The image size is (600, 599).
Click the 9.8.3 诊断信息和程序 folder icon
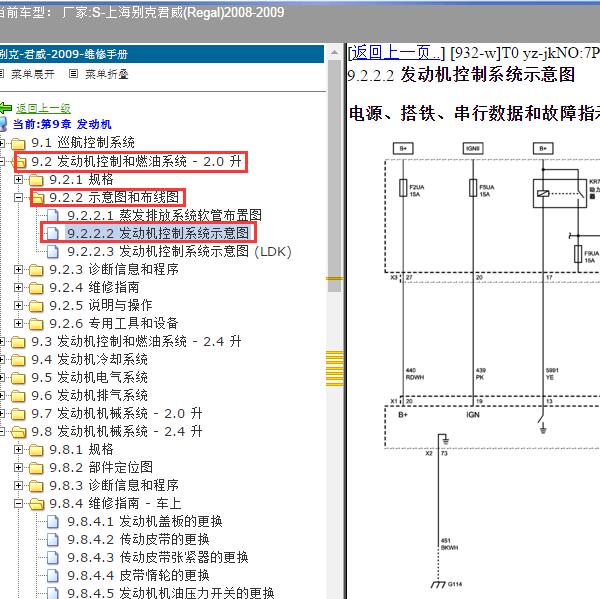36,485
